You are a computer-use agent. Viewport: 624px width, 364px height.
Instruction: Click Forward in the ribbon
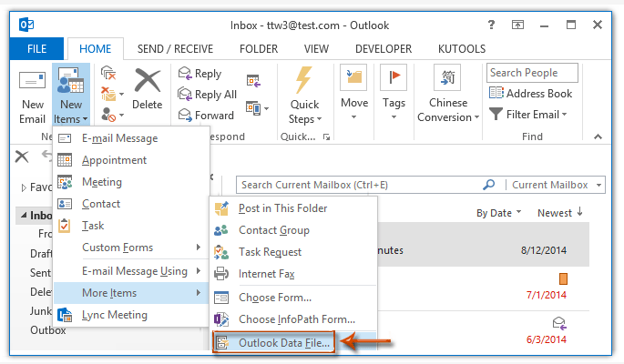coord(206,116)
